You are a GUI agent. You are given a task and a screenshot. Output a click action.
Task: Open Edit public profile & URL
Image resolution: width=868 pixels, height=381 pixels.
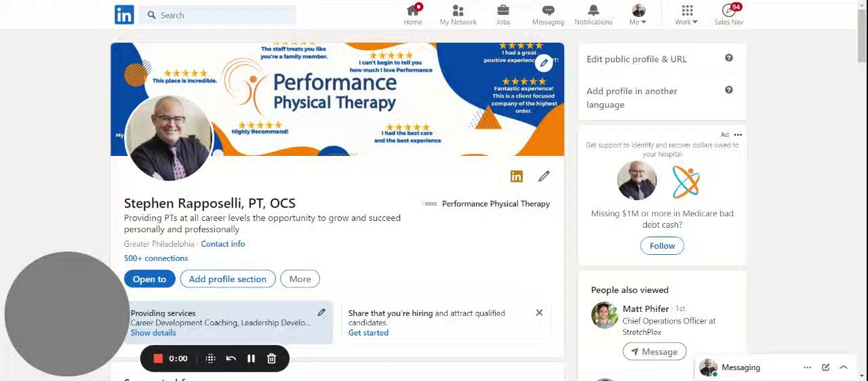[637, 59]
